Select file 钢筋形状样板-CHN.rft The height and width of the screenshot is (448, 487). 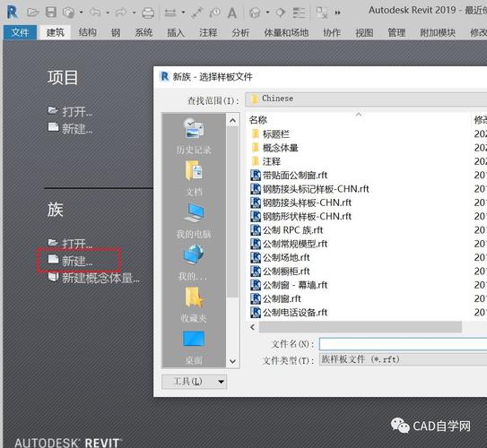(x=301, y=216)
